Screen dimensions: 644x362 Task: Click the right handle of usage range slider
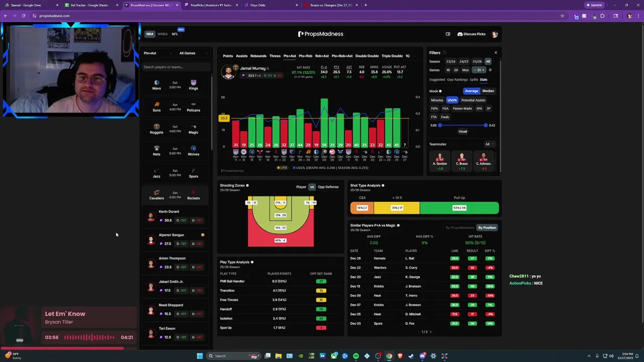pyautogui.click(x=486, y=125)
